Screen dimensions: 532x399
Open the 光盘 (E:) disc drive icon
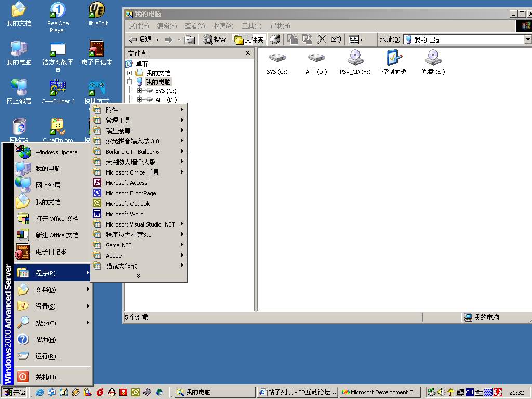(433, 62)
